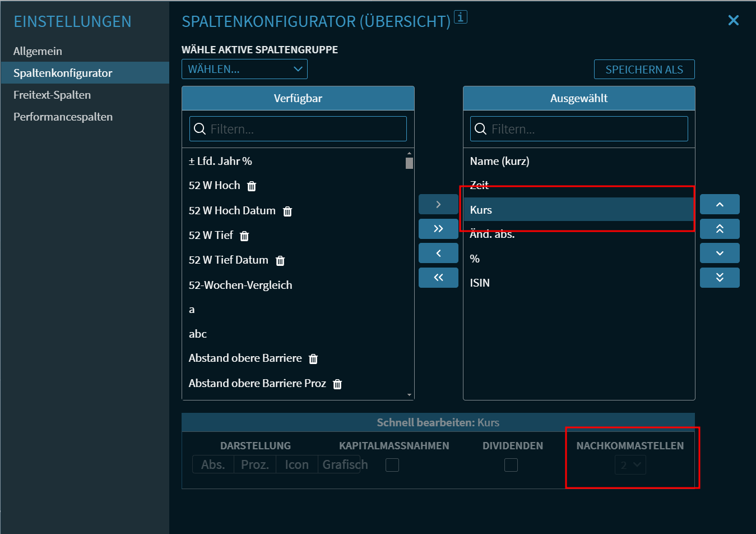
Task: Click the SPEICHERN ALS button
Action: point(644,69)
